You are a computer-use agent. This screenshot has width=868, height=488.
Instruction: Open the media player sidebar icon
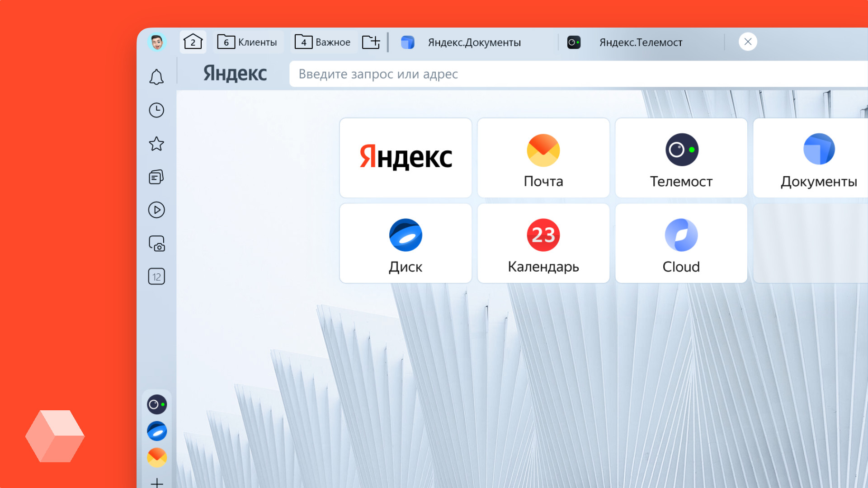[x=156, y=210]
